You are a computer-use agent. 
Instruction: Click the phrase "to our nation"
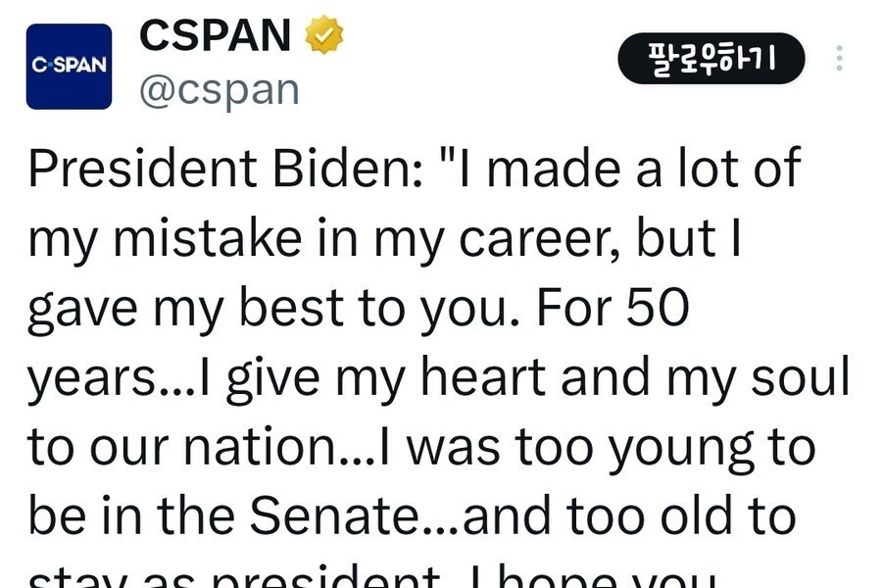pyautogui.click(x=181, y=448)
